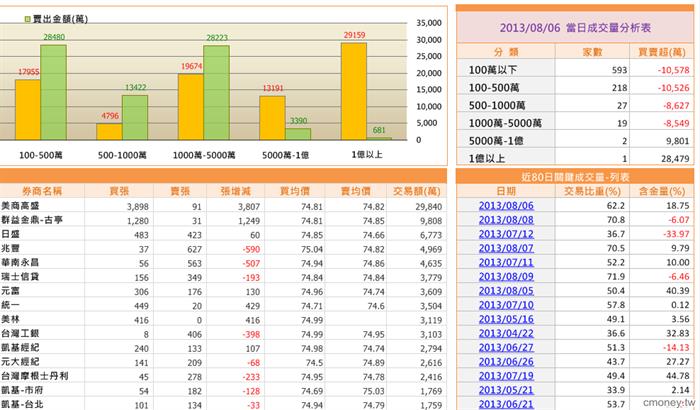Click the 日期 column header

click(x=506, y=191)
